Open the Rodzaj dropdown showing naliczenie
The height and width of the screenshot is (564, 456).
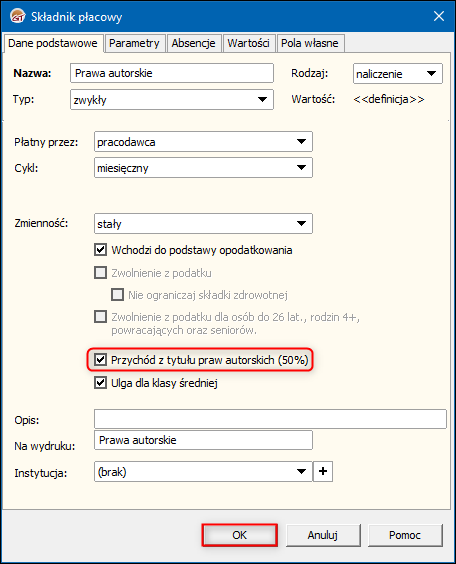click(397, 74)
